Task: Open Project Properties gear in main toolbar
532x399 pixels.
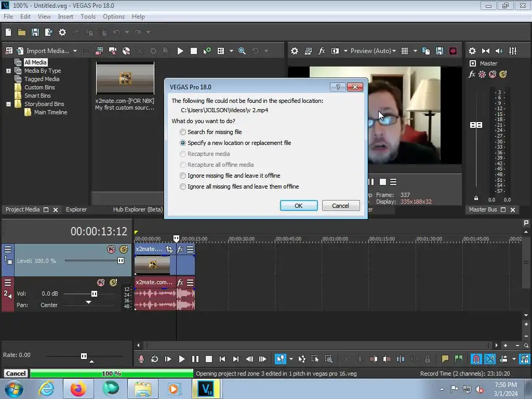Action: pos(62,32)
